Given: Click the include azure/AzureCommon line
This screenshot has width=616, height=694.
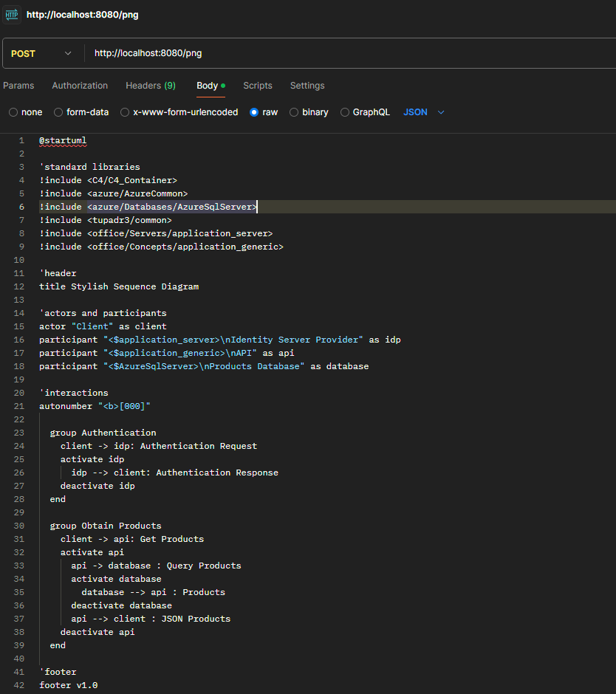Looking at the screenshot, I should (113, 193).
